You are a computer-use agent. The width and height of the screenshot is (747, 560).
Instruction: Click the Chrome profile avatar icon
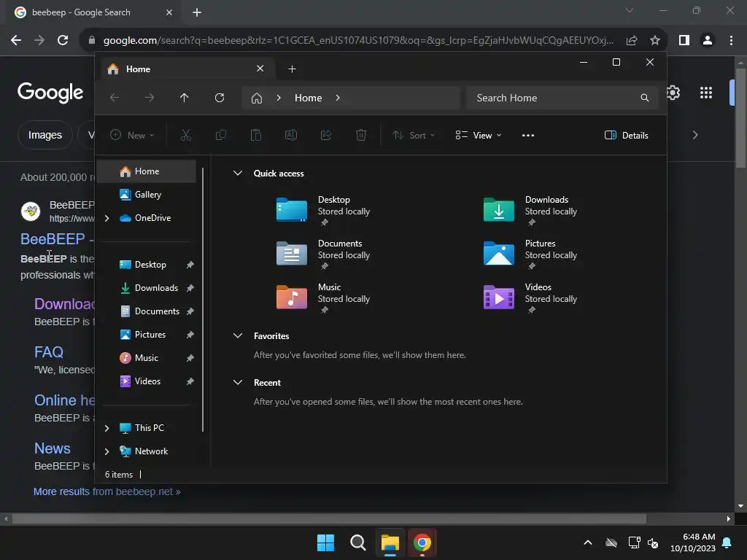click(x=708, y=41)
